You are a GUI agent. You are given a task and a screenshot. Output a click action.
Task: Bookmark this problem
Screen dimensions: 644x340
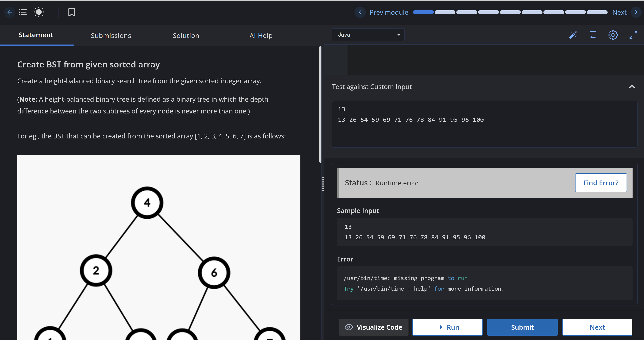(x=71, y=12)
